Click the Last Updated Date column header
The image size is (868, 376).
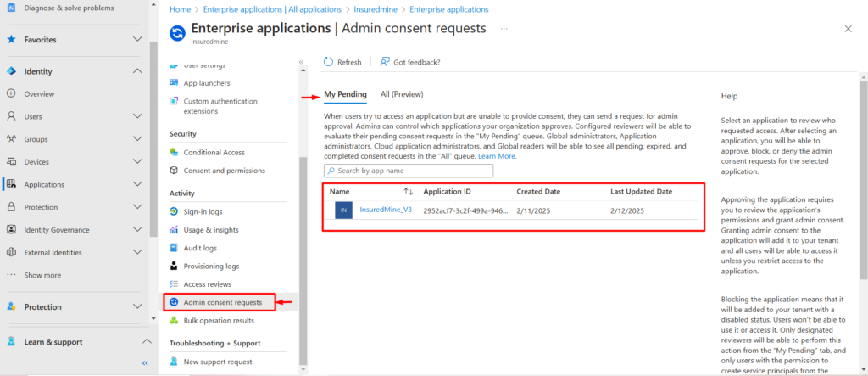(642, 191)
